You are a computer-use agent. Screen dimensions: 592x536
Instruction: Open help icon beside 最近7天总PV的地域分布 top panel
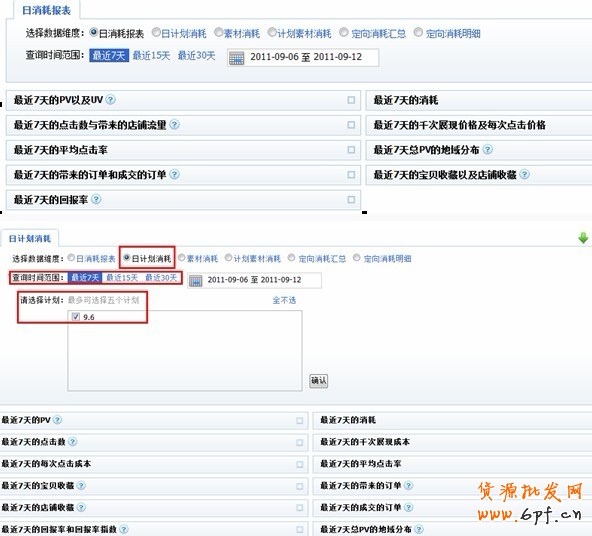point(487,149)
